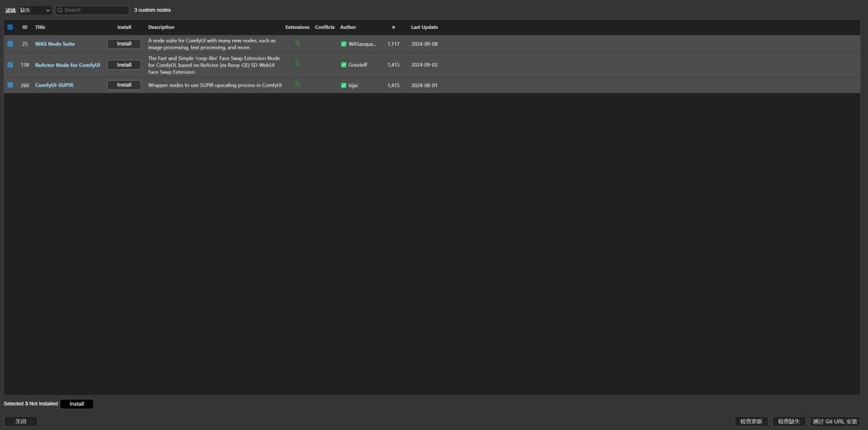The height and width of the screenshot is (430, 868).
Task: Click verified author badge next to WASasqua
Action: tap(344, 44)
